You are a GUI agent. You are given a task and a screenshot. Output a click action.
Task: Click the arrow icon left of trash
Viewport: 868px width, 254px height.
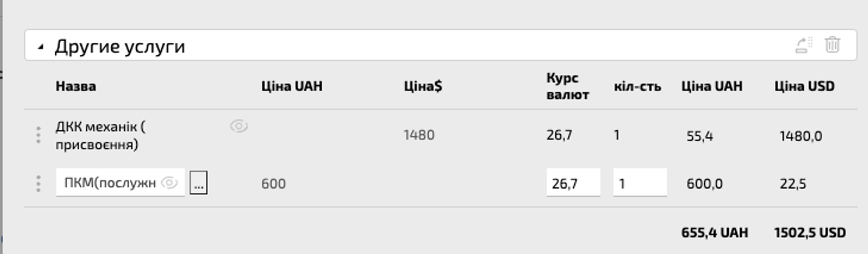pyautogui.click(x=804, y=45)
